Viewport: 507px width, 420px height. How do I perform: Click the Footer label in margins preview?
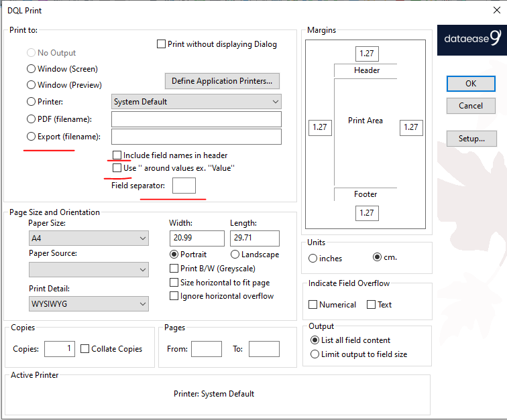coord(365,194)
